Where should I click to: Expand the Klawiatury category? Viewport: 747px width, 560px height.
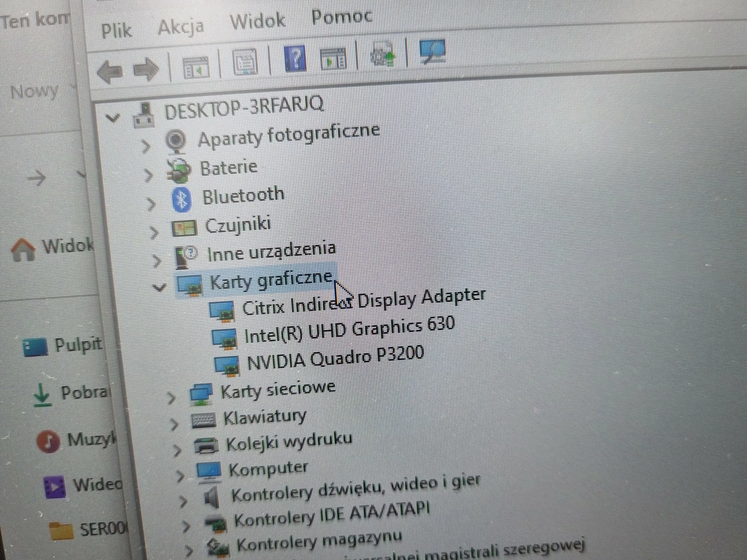click(x=174, y=424)
